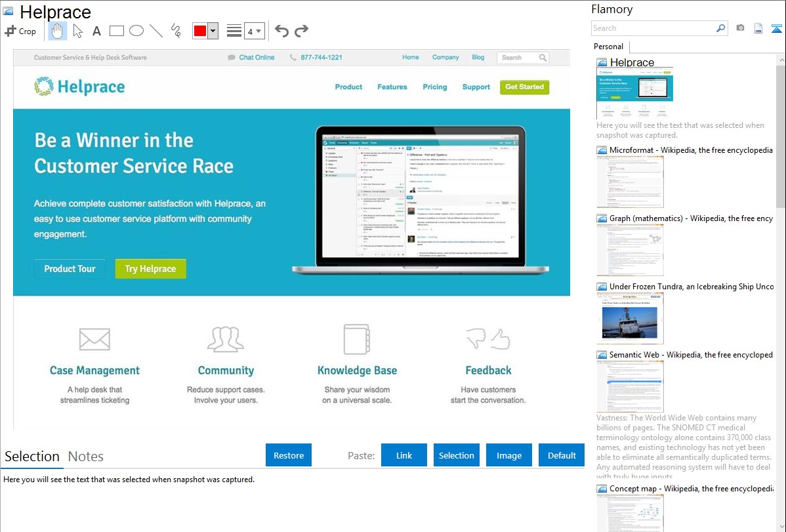Click the Flamory search field

(x=653, y=28)
